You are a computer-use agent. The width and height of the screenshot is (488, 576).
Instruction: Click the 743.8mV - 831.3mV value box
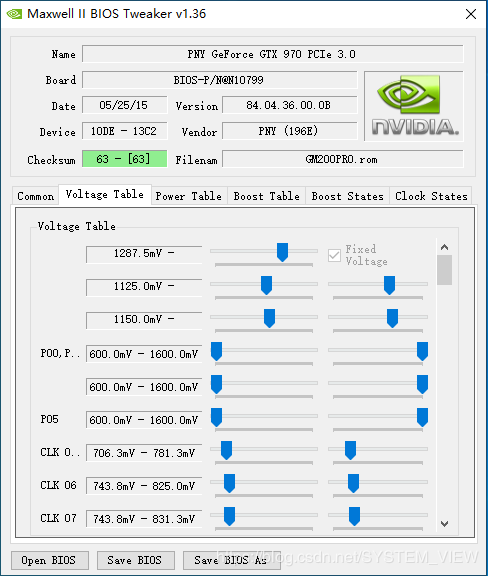coord(144,519)
